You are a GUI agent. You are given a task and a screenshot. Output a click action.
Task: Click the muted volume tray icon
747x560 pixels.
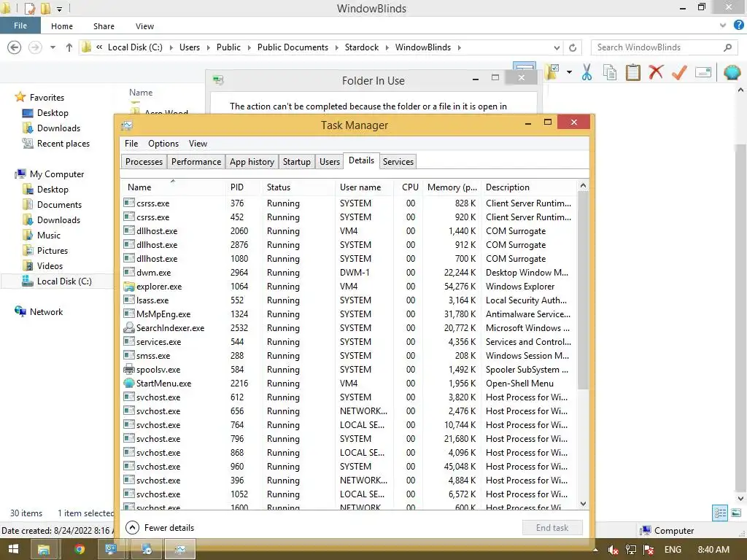613,550
